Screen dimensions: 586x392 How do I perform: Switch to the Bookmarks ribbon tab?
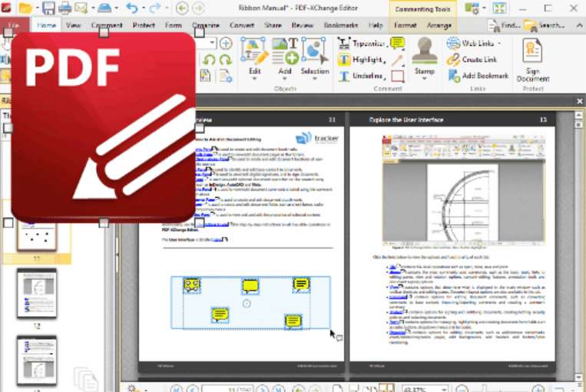[341, 25]
